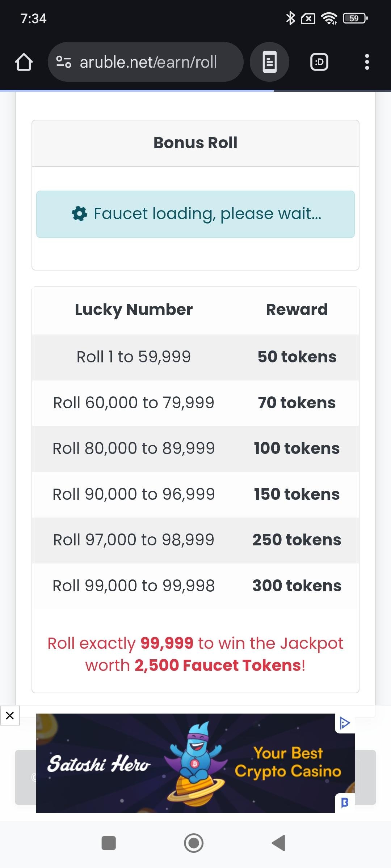Screen dimensions: 391x868
Task: Tap the reader mode page icon
Action: (x=269, y=62)
